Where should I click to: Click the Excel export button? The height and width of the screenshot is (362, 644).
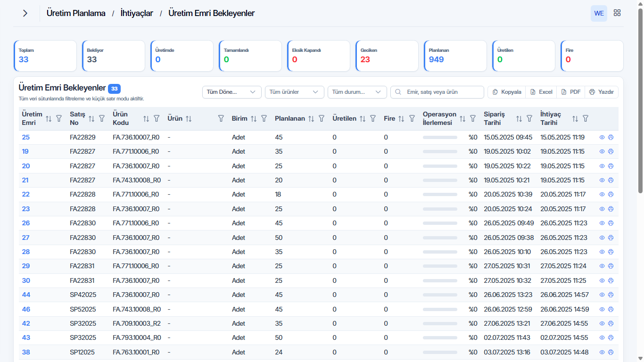(541, 92)
